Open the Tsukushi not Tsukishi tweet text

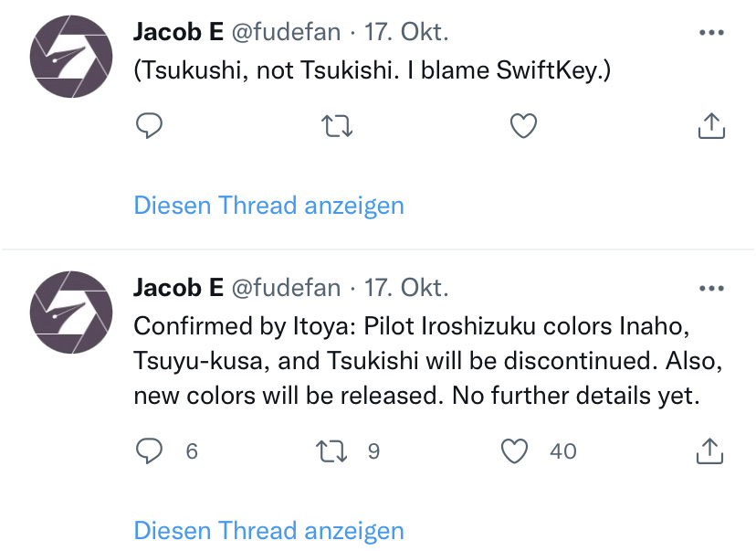373,70
